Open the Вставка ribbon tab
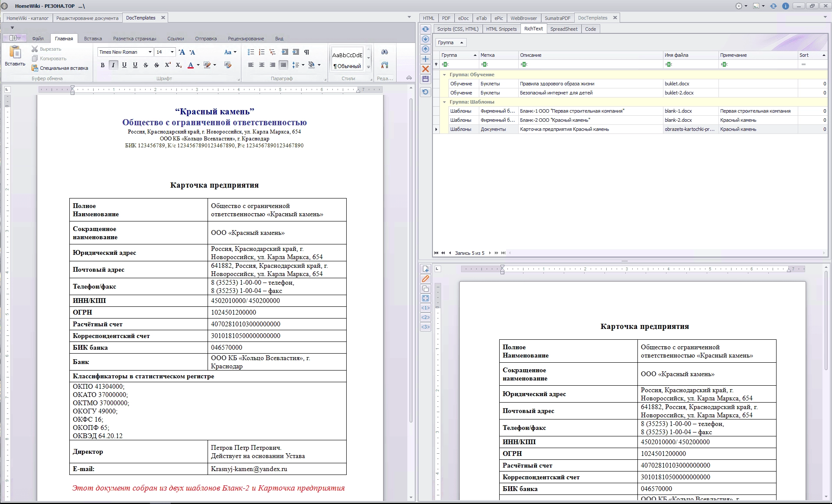Viewport: 832px width, 504px height. 93,39
